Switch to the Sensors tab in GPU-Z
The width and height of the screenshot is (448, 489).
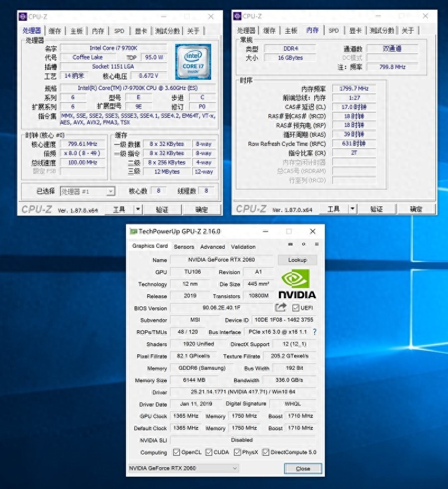(184, 247)
